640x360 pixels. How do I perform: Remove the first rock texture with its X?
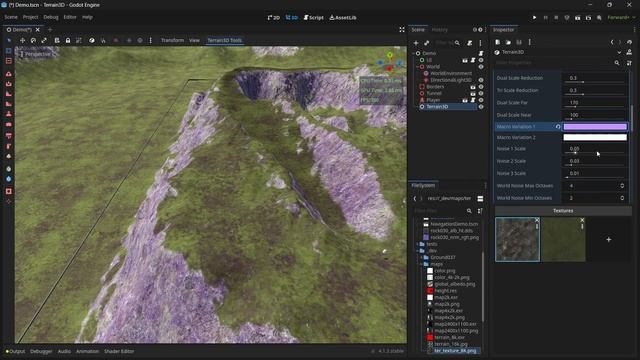tap(537, 220)
